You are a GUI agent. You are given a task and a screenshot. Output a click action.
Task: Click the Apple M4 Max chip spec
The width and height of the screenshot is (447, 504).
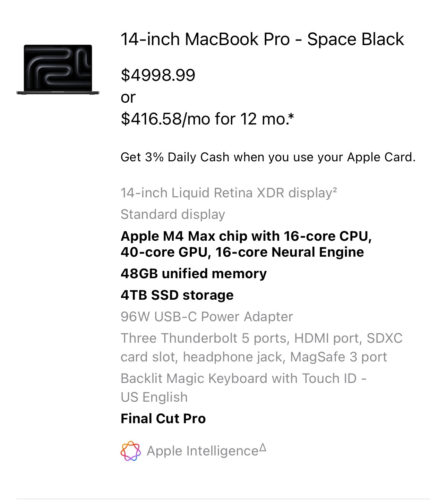[246, 244]
